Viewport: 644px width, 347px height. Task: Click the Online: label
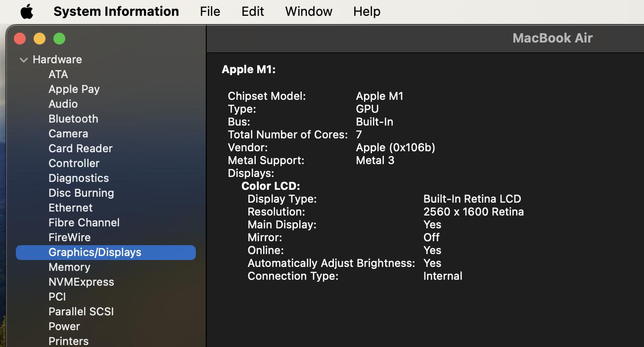[266, 250]
